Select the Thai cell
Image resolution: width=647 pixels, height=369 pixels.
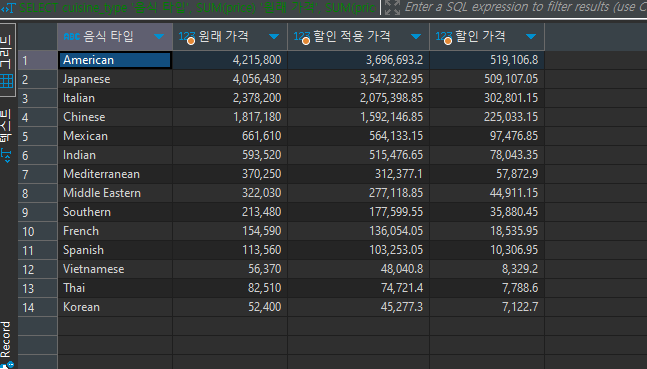(115, 288)
